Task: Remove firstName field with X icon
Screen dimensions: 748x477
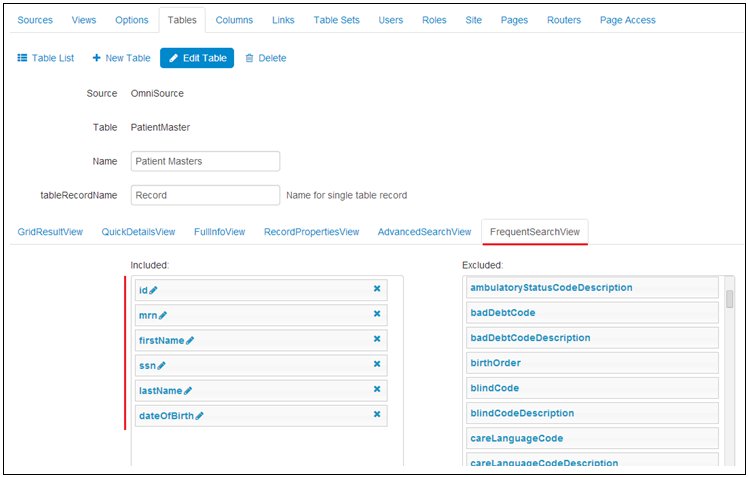Action: (377, 340)
